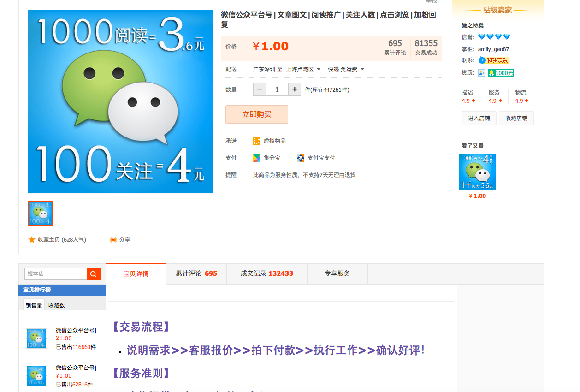Click the 进入店铺 enter shop button
580x392 pixels.
point(479,118)
